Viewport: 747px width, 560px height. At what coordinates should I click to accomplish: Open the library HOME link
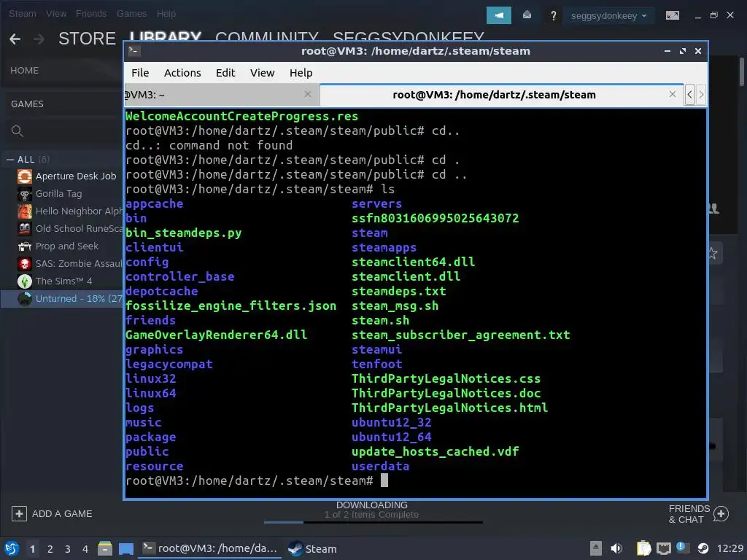(24, 71)
